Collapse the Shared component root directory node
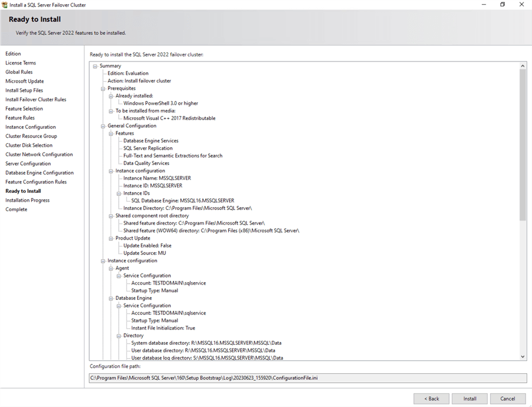The width and height of the screenshot is (532, 407). [x=111, y=216]
